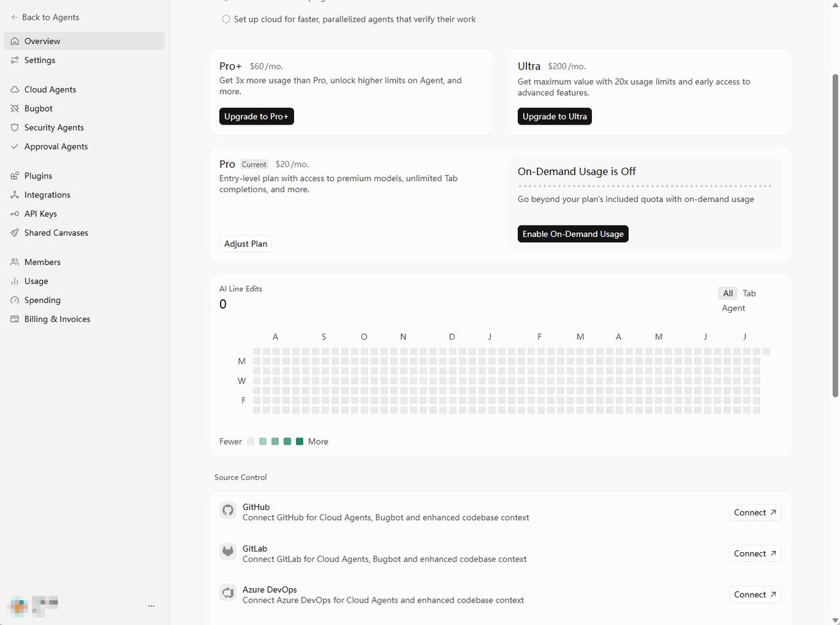Click the 'Current' badge beside Pro
840x625 pixels.
(254, 165)
